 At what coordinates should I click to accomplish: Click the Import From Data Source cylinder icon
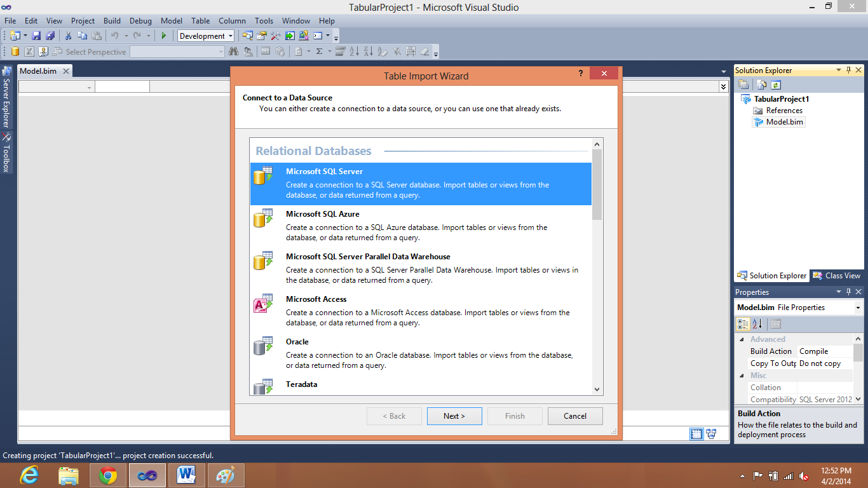coord(15,52)
